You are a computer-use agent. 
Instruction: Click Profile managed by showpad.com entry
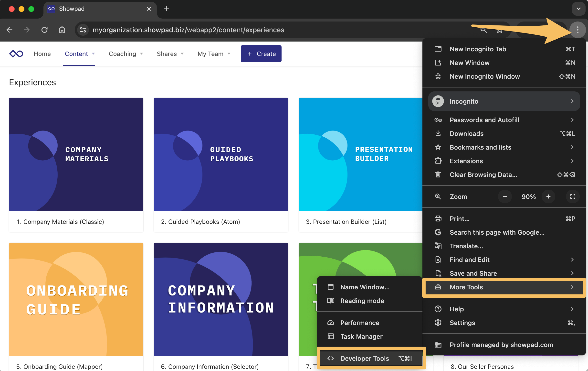504,345
